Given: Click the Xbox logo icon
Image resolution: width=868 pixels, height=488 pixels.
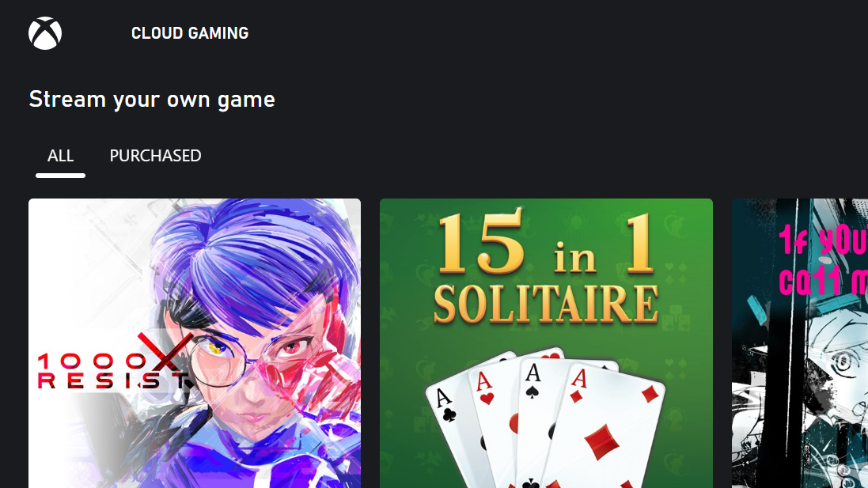Looking at the screenshot, I should pos(45,33).
